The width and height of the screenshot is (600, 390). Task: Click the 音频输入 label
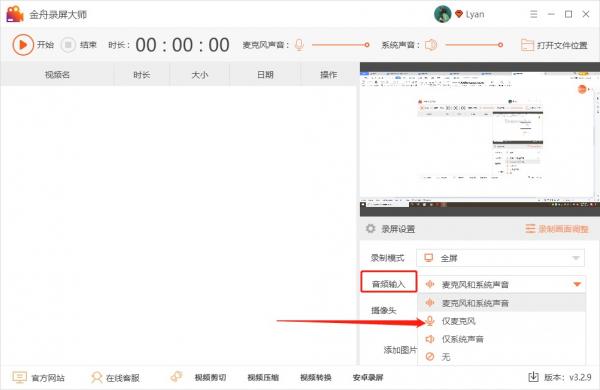coord(388,284)
